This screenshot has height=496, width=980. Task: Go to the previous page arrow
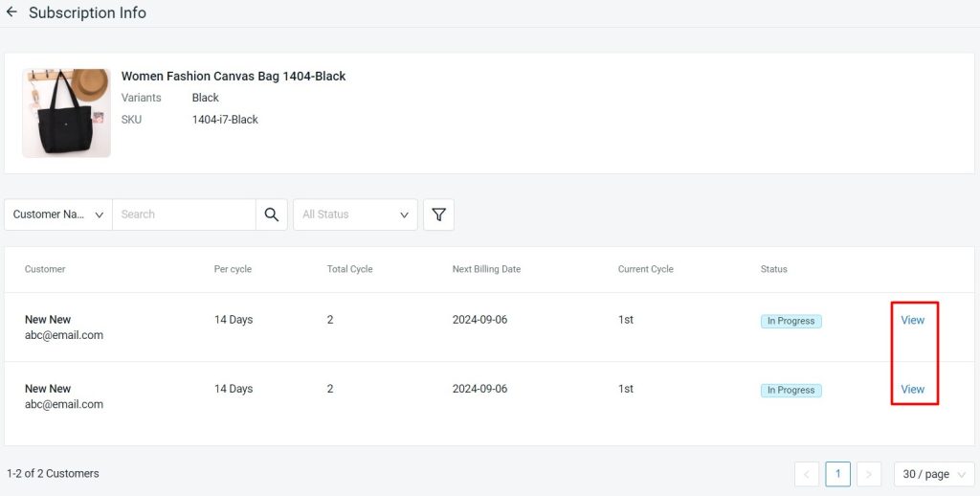807,474
